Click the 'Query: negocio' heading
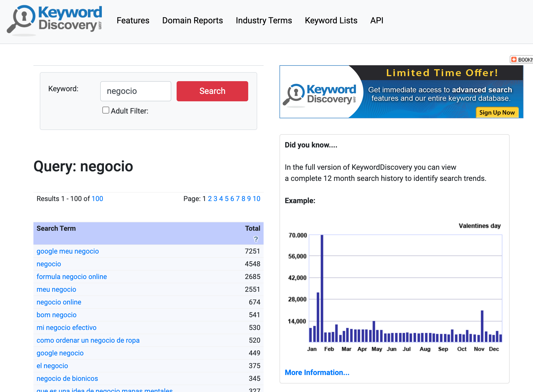This screenshot has height=392, width=533. coord(83,166)
